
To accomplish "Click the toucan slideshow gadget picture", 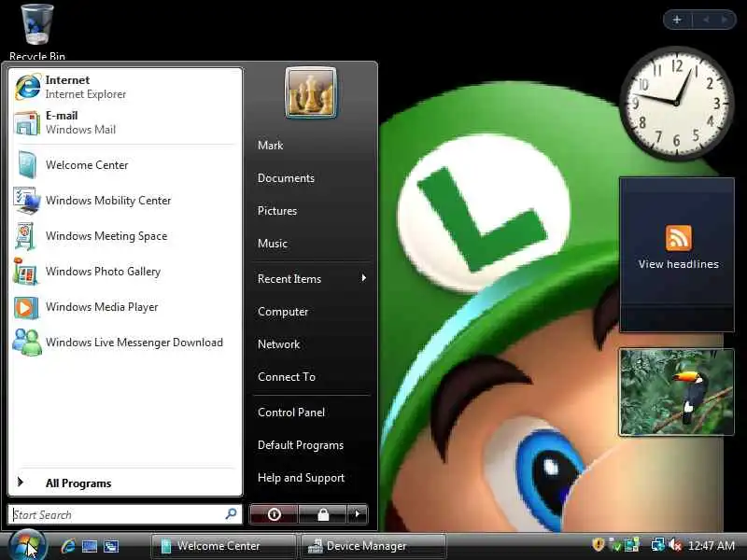I will pyautogui.click(x=676, y=392).
